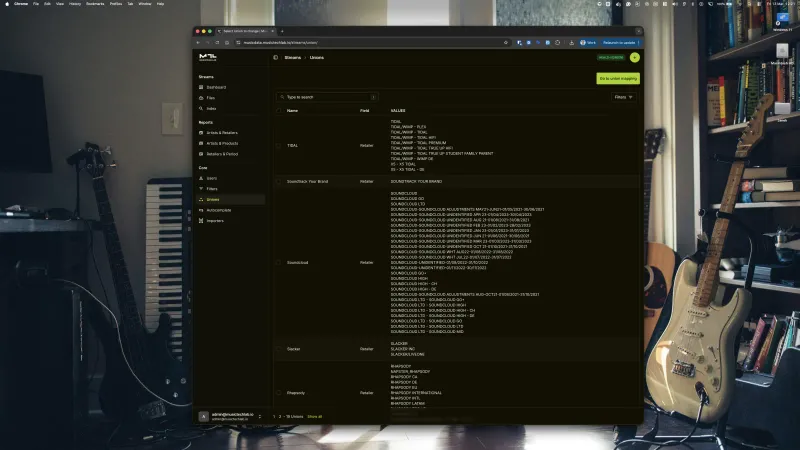800x450 pixels.
Task: Open Chrome Edit menu
Action: (x=47, y=4)
